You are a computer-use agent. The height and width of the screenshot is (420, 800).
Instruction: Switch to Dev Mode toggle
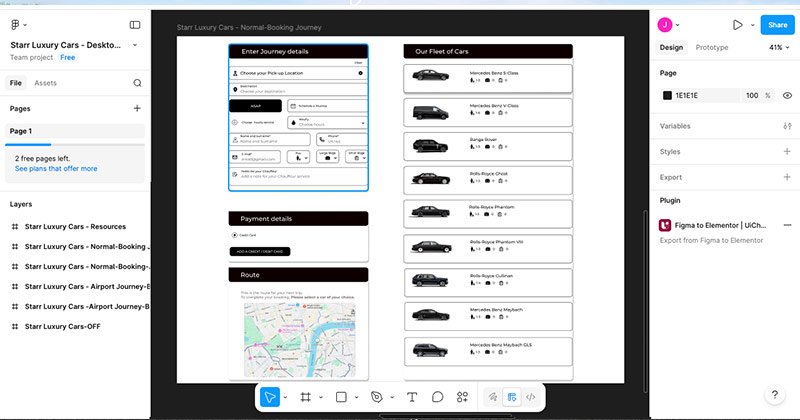tap(531, 397)
